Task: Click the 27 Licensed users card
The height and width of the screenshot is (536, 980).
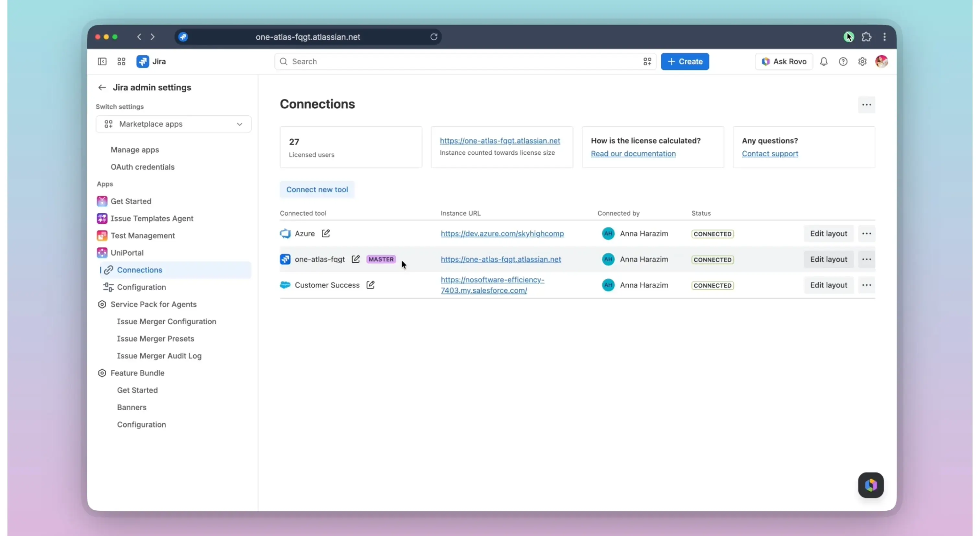Action: 351,147
